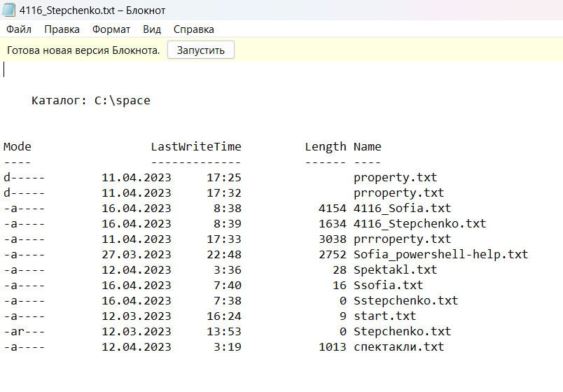Open the Правка menu
This screenshot has height=392, width=563.
pos(62,29)
